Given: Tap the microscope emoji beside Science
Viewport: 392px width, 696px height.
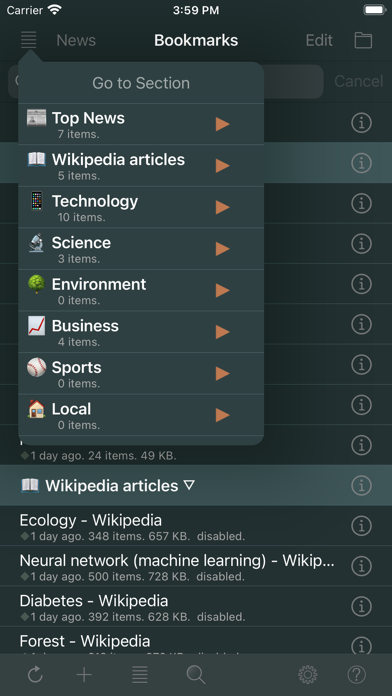Looking at the screenshot, I should click(x=36, y=242).
